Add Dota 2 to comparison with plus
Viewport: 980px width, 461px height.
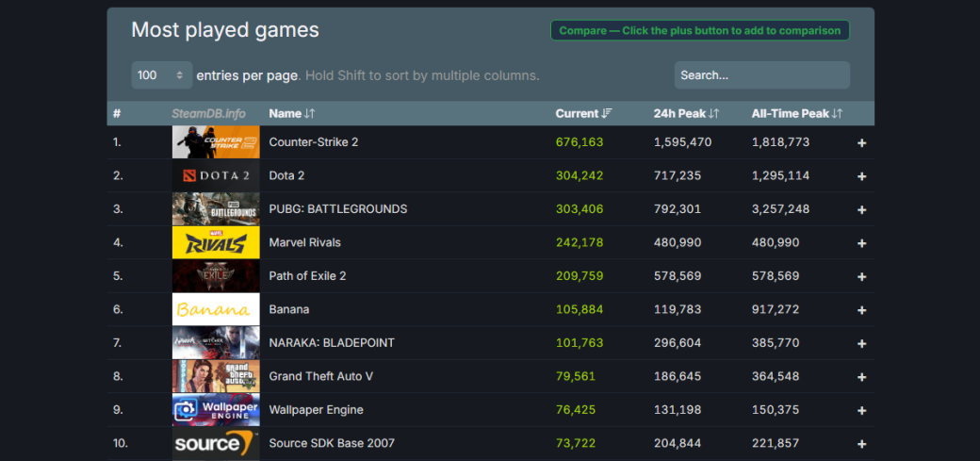861,176
